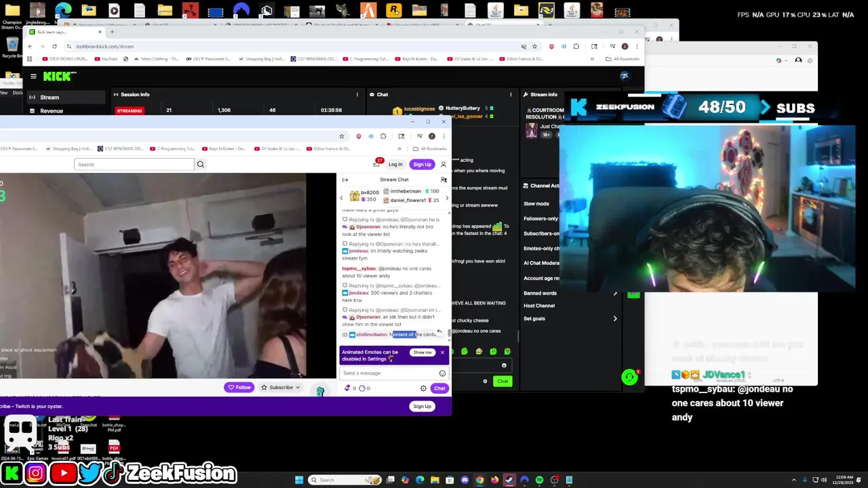Open Chat panel three-dot options menu
The height and width of the screenshot is (488, 868).
point(511,94)
